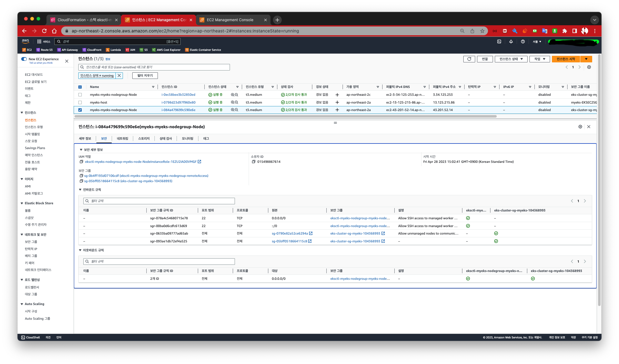Image resolution: width=619 pixels, height=364 pixels.
Task: Select the myeks-host instance checkbox
Action: pyautogui.click(x=80, y=102)
